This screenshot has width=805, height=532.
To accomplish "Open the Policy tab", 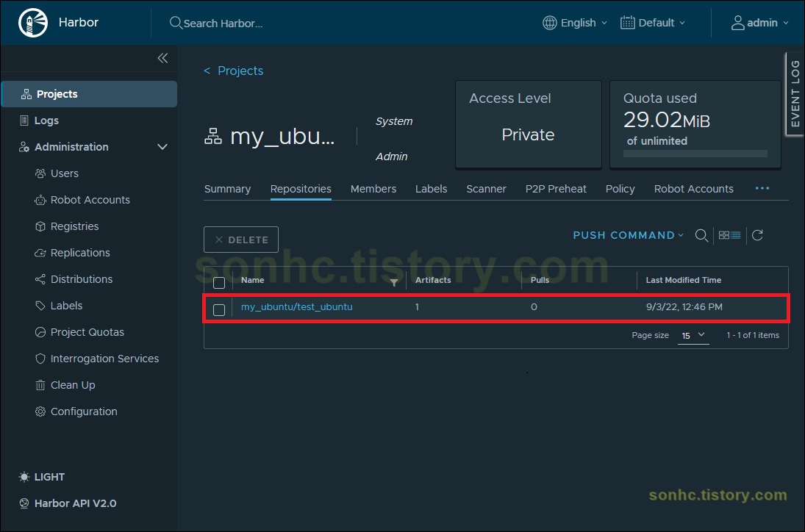I will coord(620,189).
